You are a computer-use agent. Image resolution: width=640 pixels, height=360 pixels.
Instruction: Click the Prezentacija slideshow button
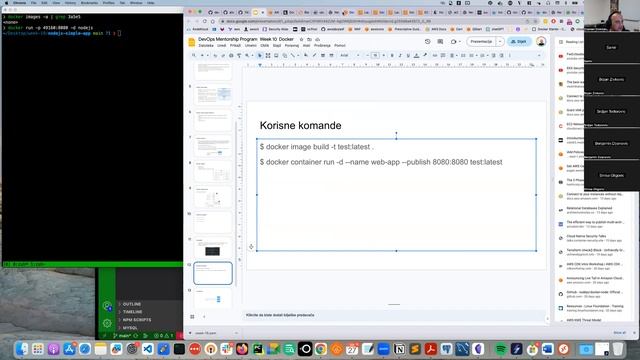tap(481, 42)
